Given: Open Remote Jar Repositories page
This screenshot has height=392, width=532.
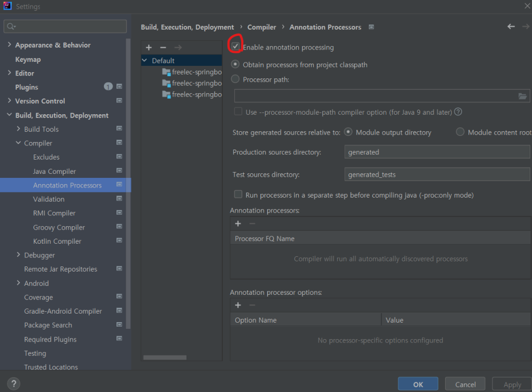Looking at the screenshot, I should [x=60, y=269].
